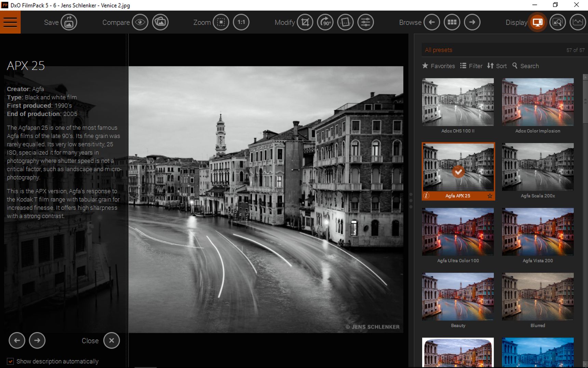588x368 pixels.
Task: Click the Creator: Agfa line
Action: click(26, 89)
